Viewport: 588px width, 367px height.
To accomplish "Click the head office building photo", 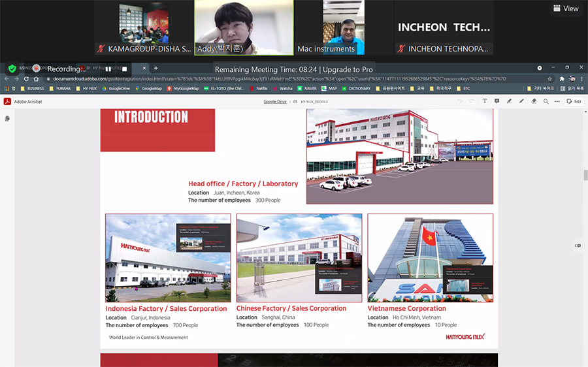I will click(400, 156).
